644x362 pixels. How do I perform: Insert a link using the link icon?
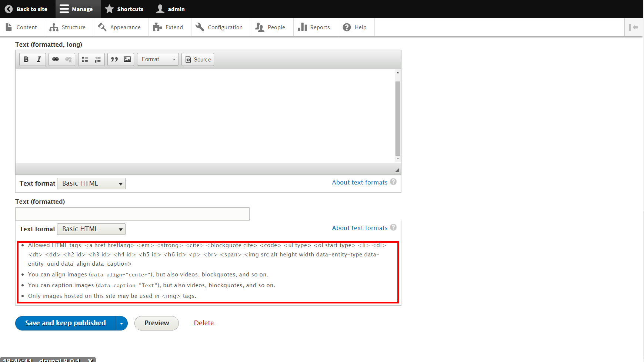[55, 59]
